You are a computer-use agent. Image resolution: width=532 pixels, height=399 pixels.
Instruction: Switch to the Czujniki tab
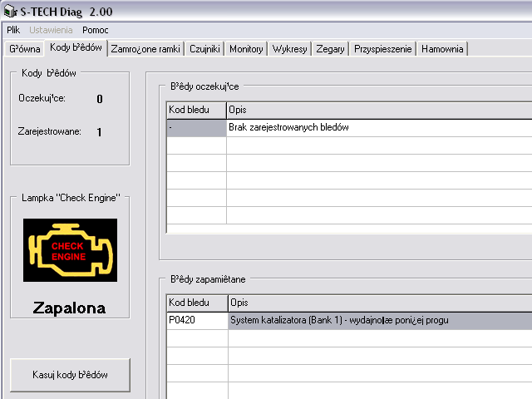[204, 49]
